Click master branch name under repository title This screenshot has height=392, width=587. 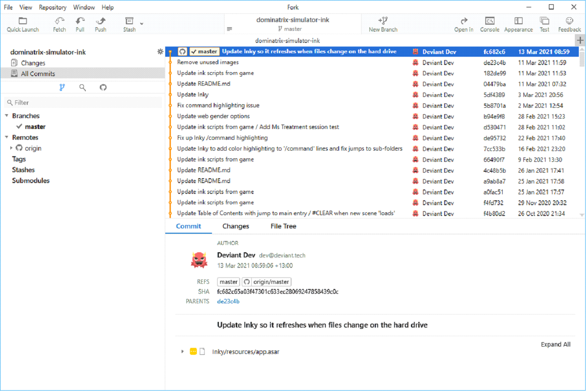pos(293,29)
